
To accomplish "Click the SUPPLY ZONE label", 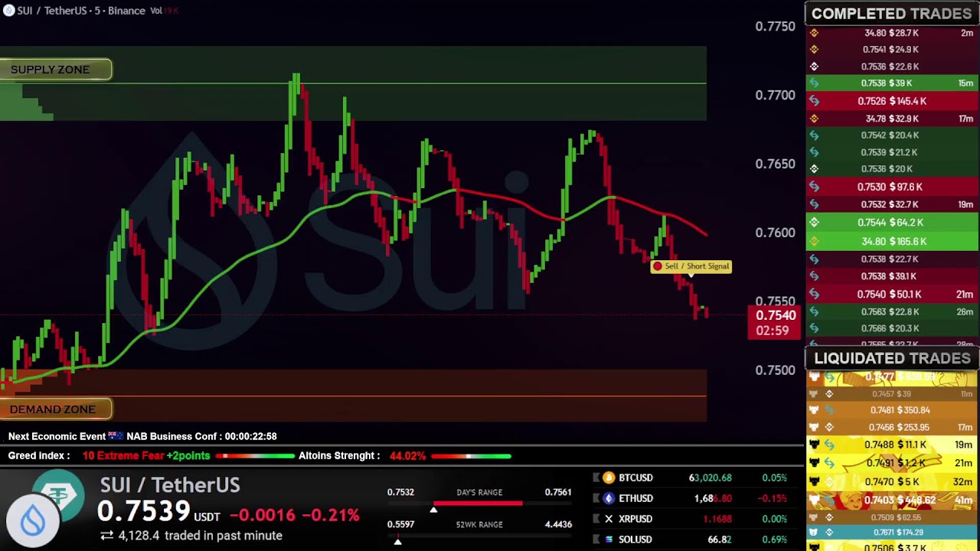I will [x=55, y=70].
